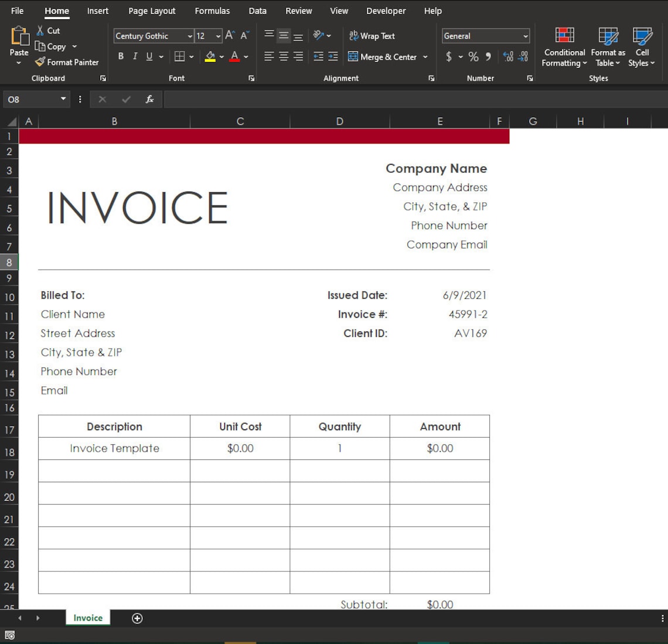Open Font Color dropdown arrow
668x644 pixels.
point(246,56)
